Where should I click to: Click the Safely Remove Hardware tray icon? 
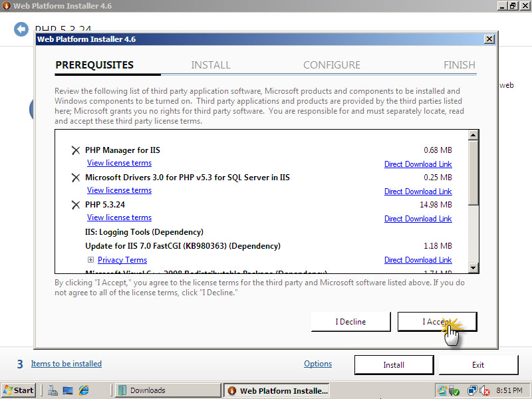(x=454, y=391)
